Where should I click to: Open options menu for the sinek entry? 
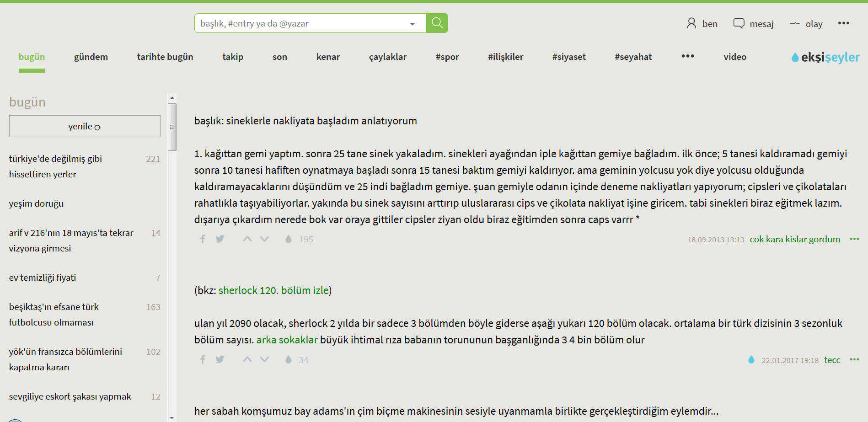click(x=855, y=239)
